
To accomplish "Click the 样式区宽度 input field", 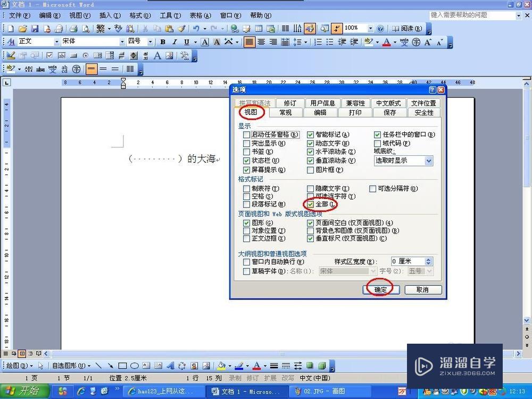I will (408, 261).
